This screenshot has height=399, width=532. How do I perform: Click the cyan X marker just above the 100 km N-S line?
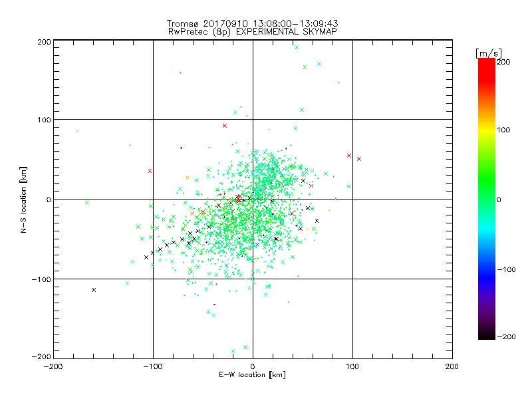[x=235, y=112]
